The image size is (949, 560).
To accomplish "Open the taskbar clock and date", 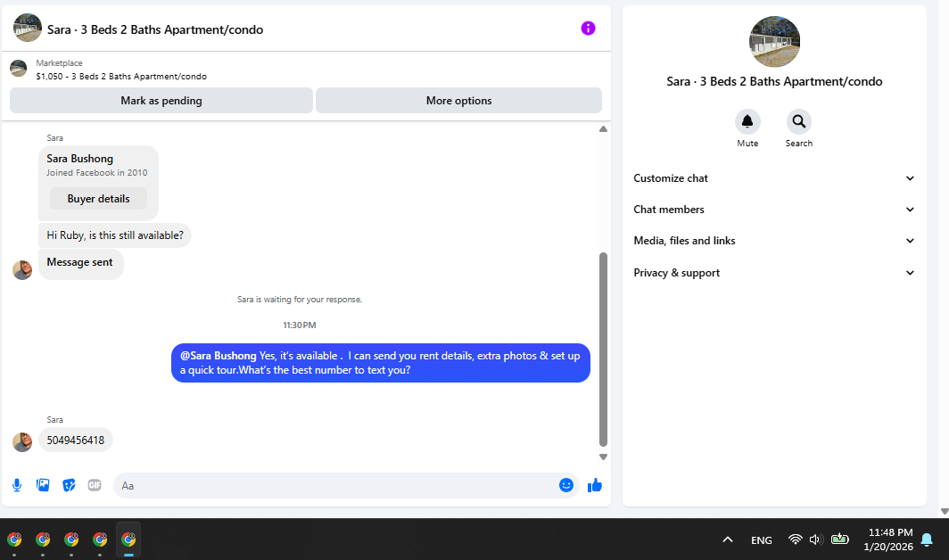I will (x=888, y=539).
